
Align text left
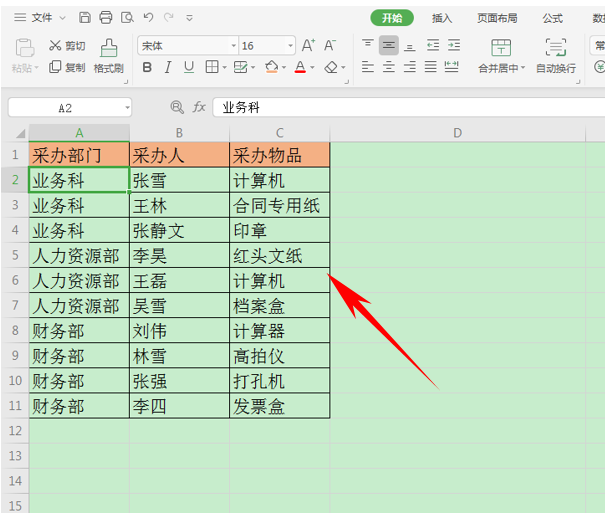368,67
